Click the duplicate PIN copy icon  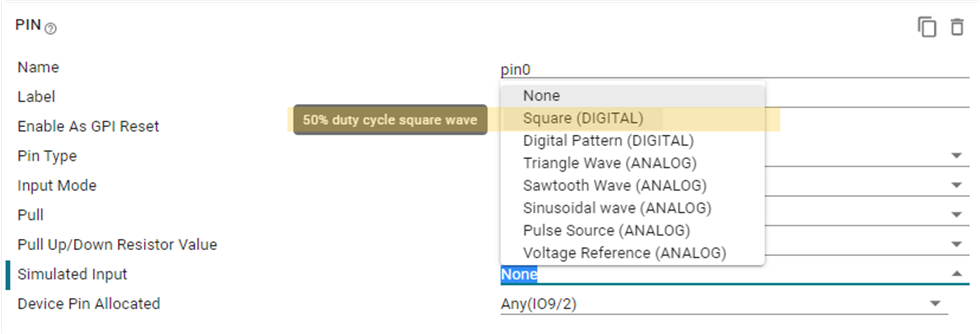pyautogui.click(x=927, y=27)
